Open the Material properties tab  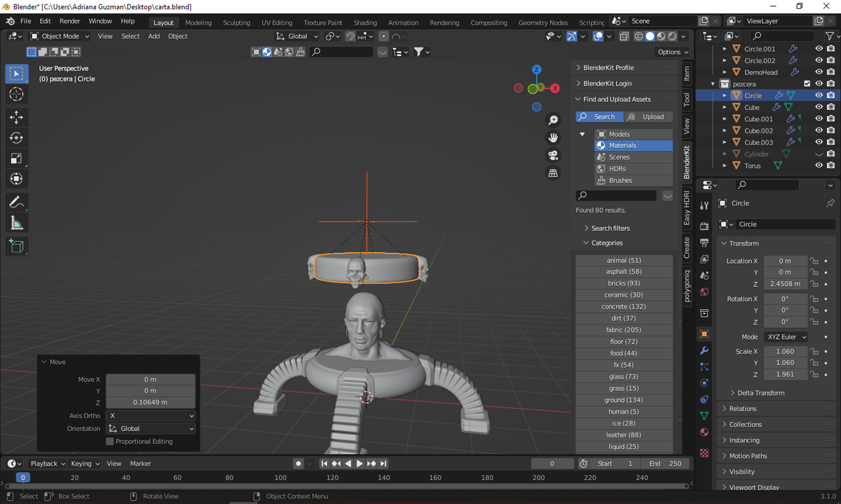(704, 432)
